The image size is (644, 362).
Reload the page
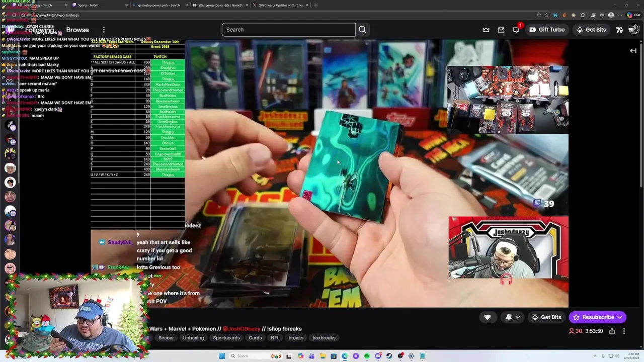(x=15, y=15)
